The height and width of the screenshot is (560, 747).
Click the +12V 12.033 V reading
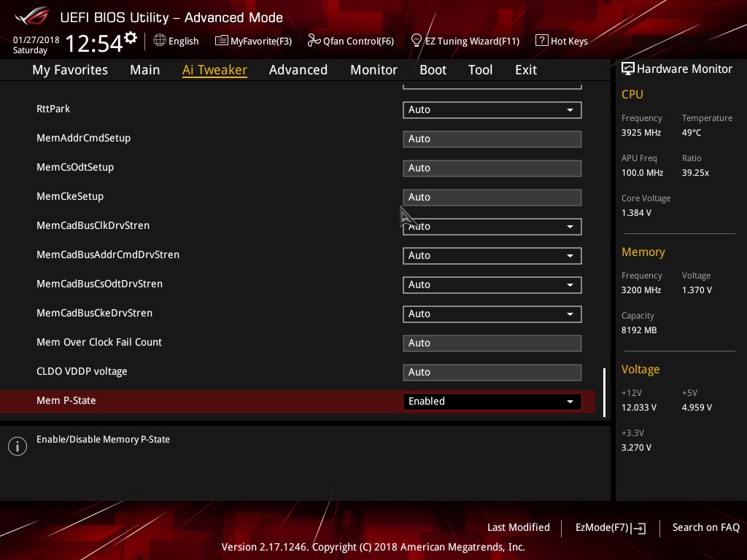tap(639, 408)
